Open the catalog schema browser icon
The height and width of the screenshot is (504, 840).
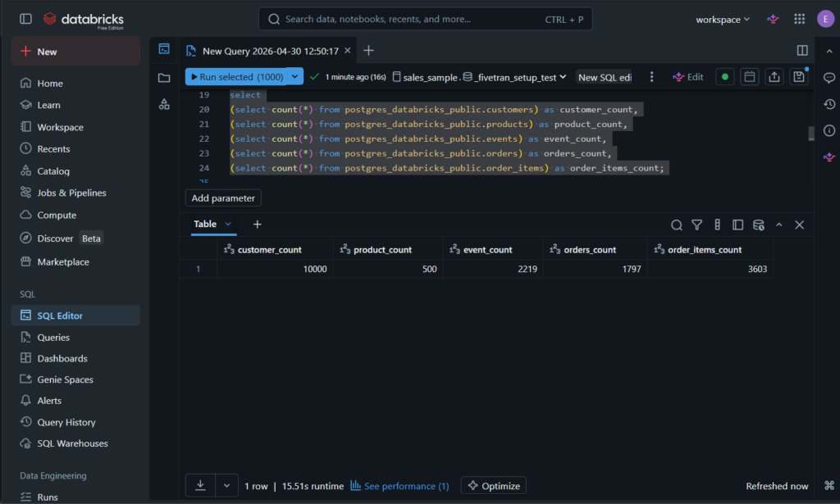click(164, 104)
